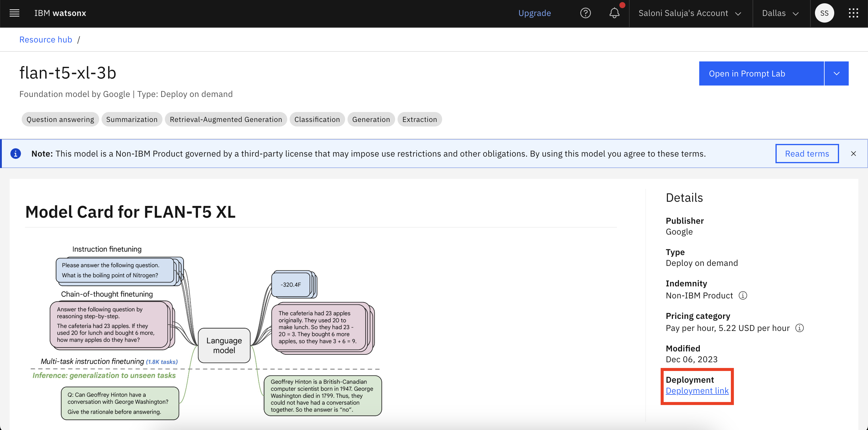Click the Upgrade link
Viewport: 868px width, 430px height.
tap(534, 13)
